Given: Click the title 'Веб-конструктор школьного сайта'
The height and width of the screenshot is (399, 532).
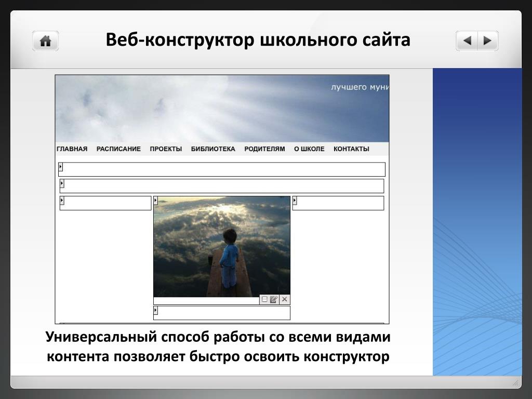Looking at the screenshot, I should [258, 39].
